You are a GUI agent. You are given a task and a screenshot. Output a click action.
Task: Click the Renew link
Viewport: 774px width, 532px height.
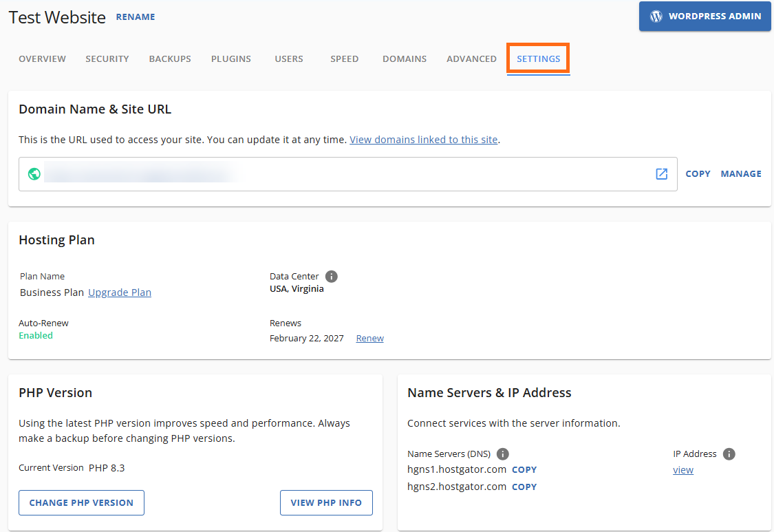(369, 339)
